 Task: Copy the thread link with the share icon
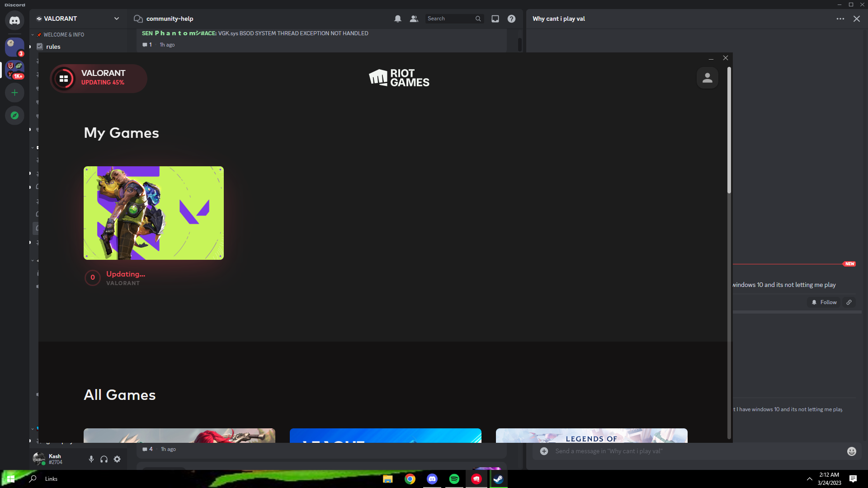coord(849,302)
